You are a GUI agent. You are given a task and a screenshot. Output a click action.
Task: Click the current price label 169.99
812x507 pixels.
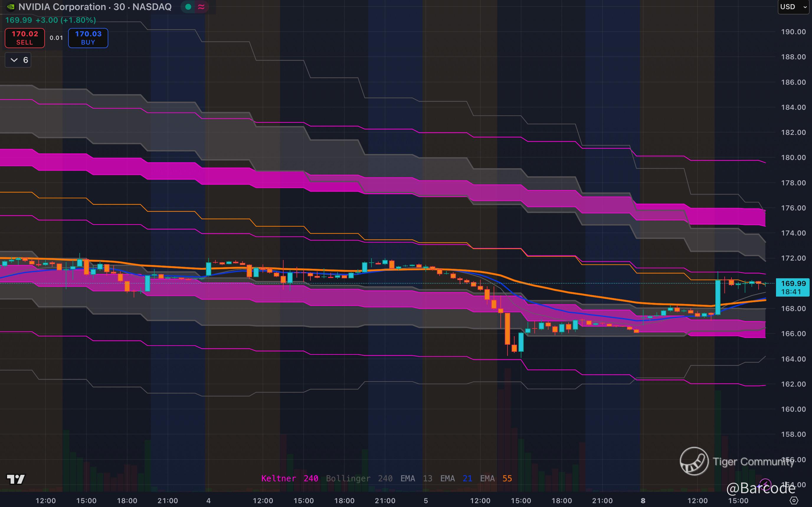[x=793, y=284]
